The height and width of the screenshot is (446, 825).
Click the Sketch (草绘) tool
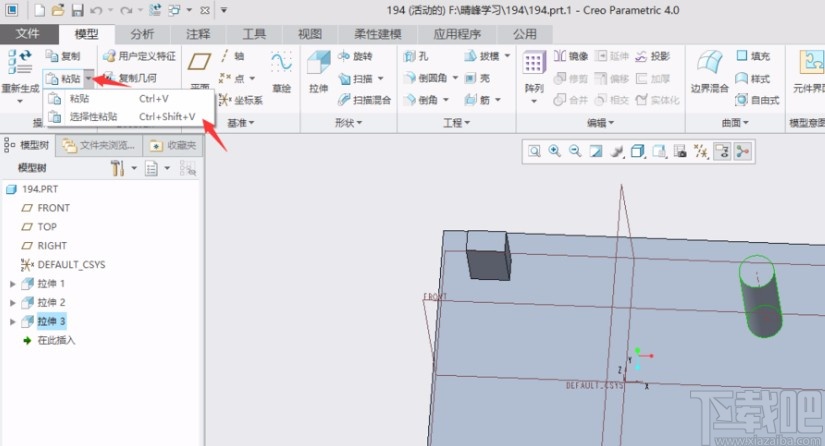click(x=281, y=71)
